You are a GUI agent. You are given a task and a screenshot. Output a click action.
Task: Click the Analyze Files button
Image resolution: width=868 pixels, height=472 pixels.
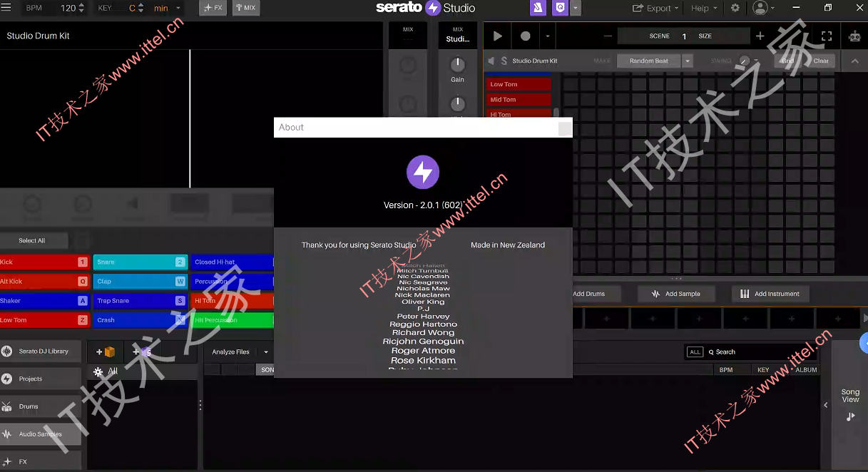230,352
